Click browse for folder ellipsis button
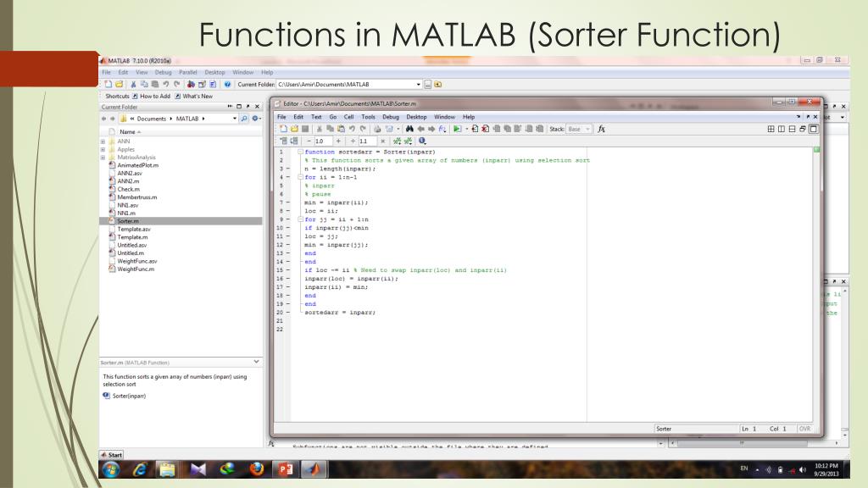868x488 pixels. coord(428,85)
